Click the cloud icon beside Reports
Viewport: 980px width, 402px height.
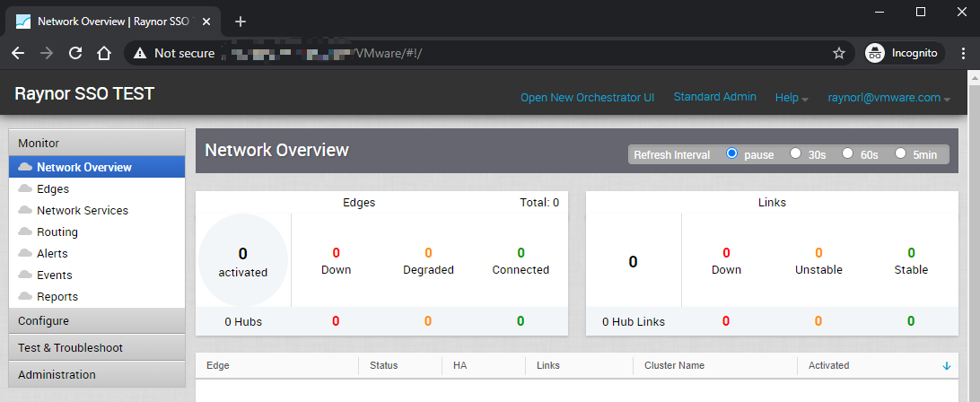point(26,296)
